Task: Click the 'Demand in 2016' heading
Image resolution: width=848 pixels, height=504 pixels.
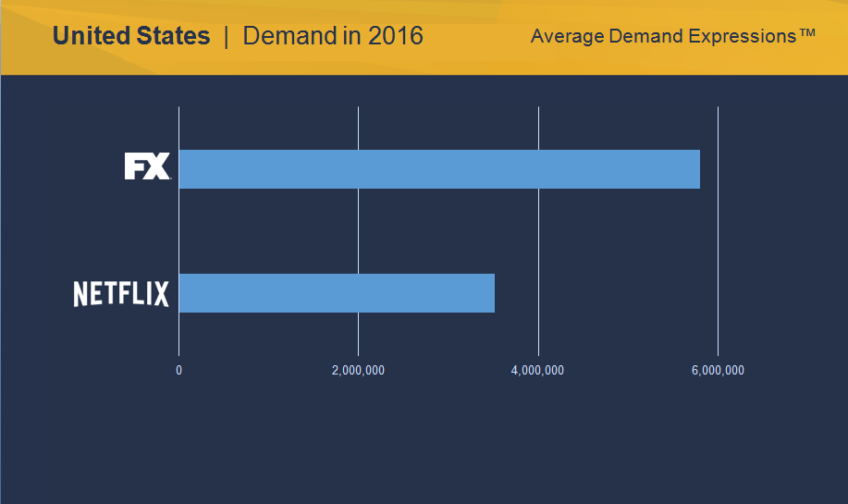Action: [333, 36]
